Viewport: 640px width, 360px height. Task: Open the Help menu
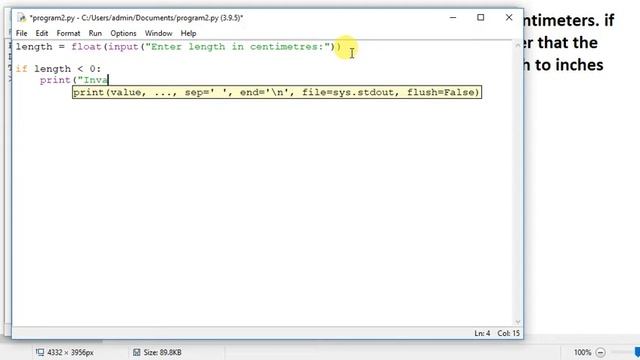pyautogui.click(x=188, y=33)
